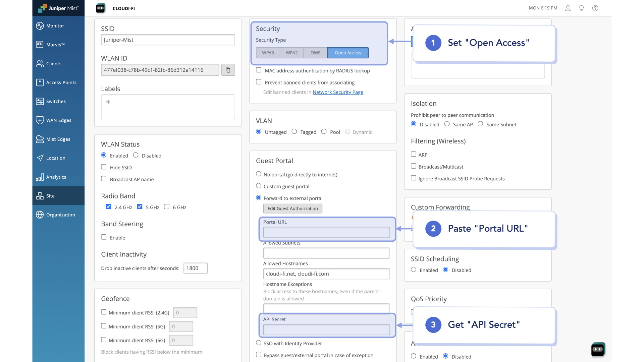Select Same Subnet isolation
The height and width of the screenshot is (362, 644).
click(x=480, y=124)
